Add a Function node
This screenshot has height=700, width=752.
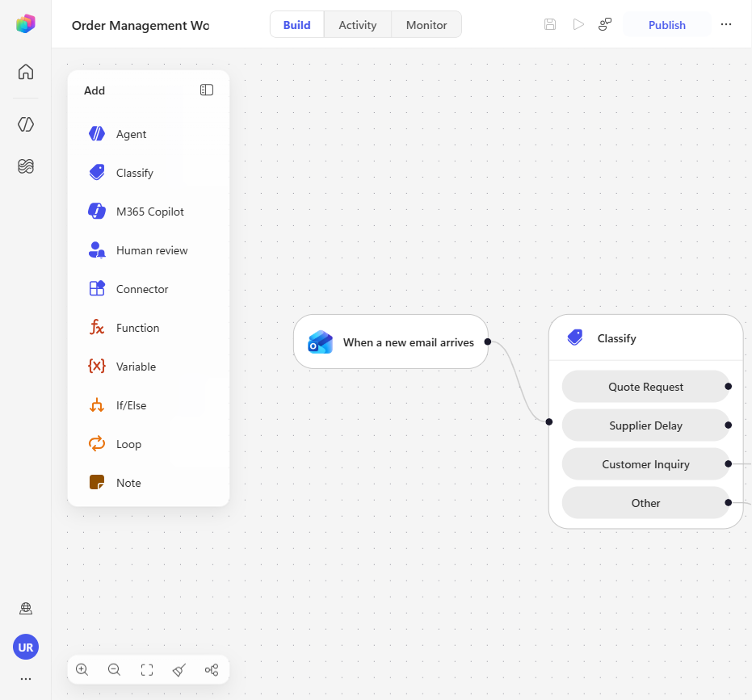[149, 328]
